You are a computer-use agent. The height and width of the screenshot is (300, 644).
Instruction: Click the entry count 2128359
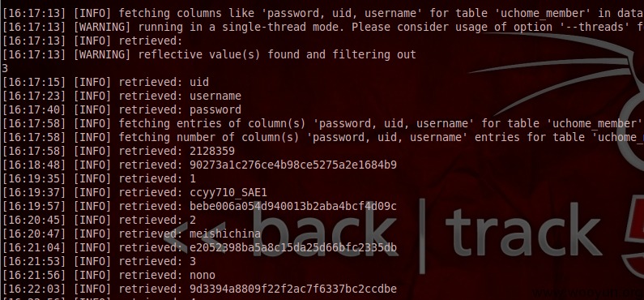[x=212, y=152]
